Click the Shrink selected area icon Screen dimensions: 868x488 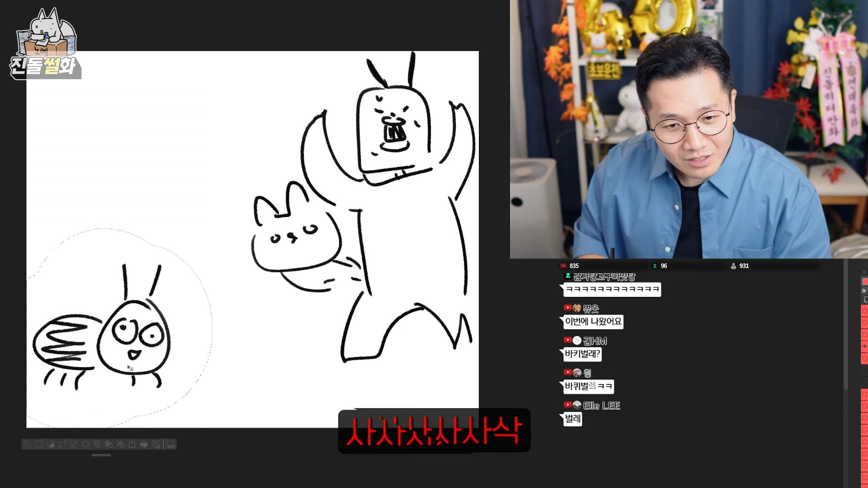point(74,444)
